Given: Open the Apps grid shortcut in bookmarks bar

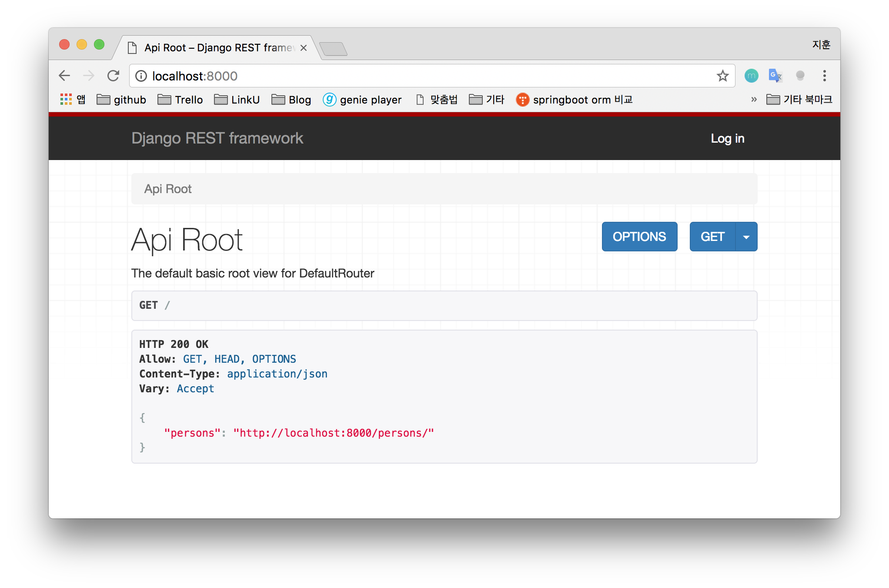Looking at the screenshot, I should point(72,100).
